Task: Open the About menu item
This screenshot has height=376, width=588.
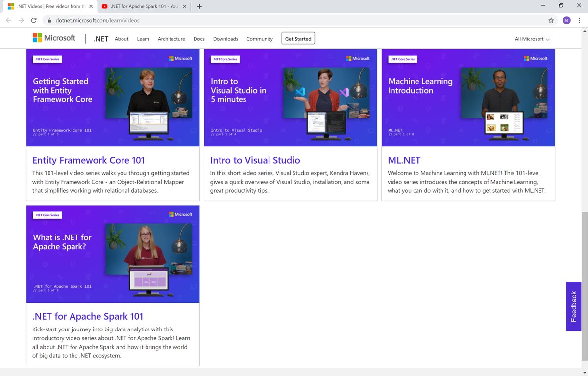Action: [x=122, y=39]
